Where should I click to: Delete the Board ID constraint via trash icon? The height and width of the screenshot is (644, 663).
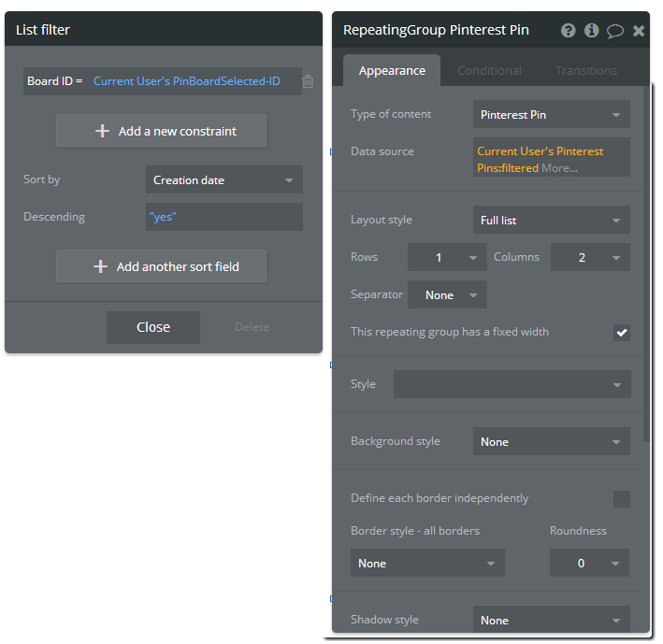(x=308, y=81)
